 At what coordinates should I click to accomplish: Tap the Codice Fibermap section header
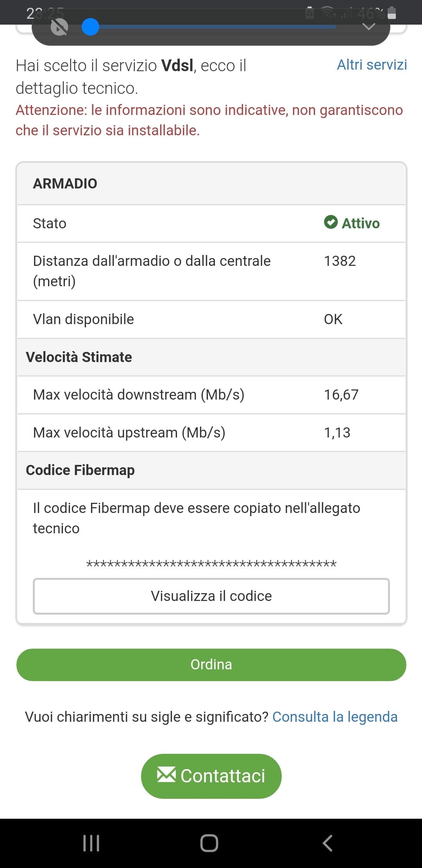(x=80, y=470)
